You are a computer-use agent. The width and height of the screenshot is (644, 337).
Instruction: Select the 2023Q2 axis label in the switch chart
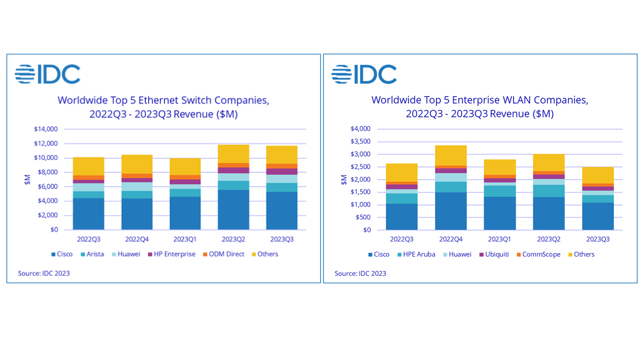pyautogui.click(x=233, y=239)
